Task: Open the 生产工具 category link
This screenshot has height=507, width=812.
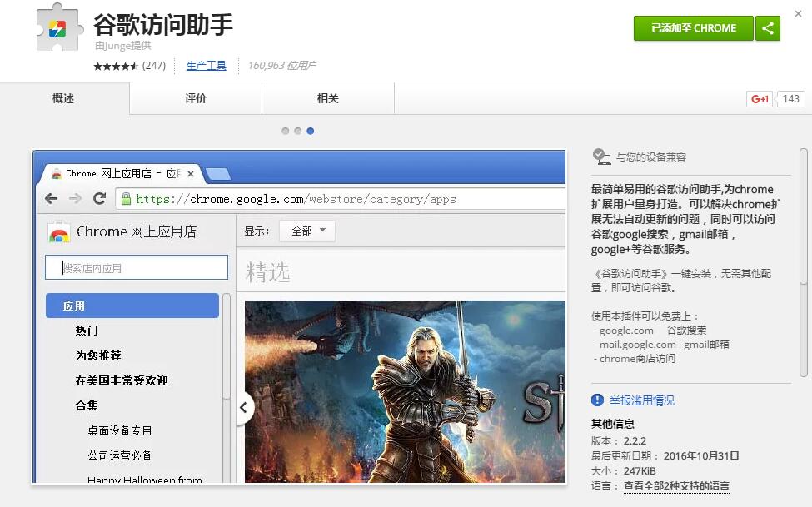Action: tap(206, 65)
